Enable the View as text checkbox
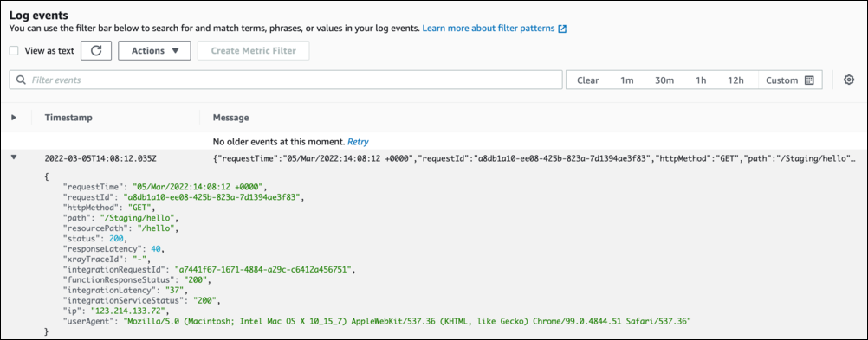The image size is (868, 340). point(15,51)
